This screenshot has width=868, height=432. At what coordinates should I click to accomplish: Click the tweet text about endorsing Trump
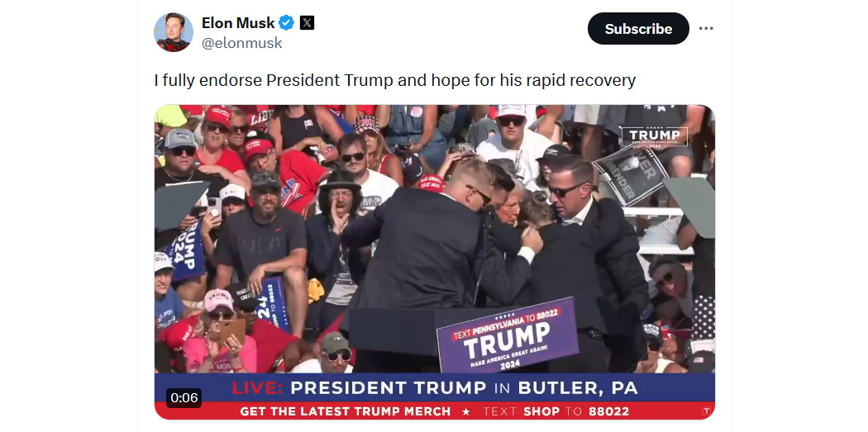tap(394, 80)
